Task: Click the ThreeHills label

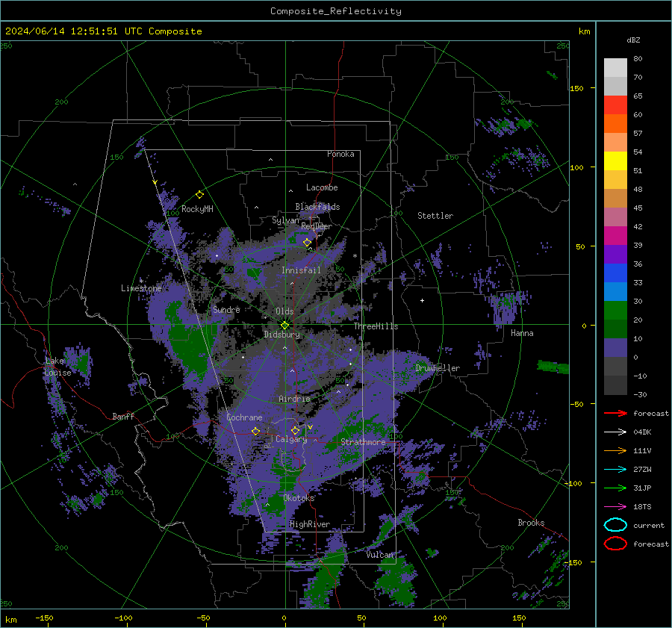Action: (x=376, y=326)
